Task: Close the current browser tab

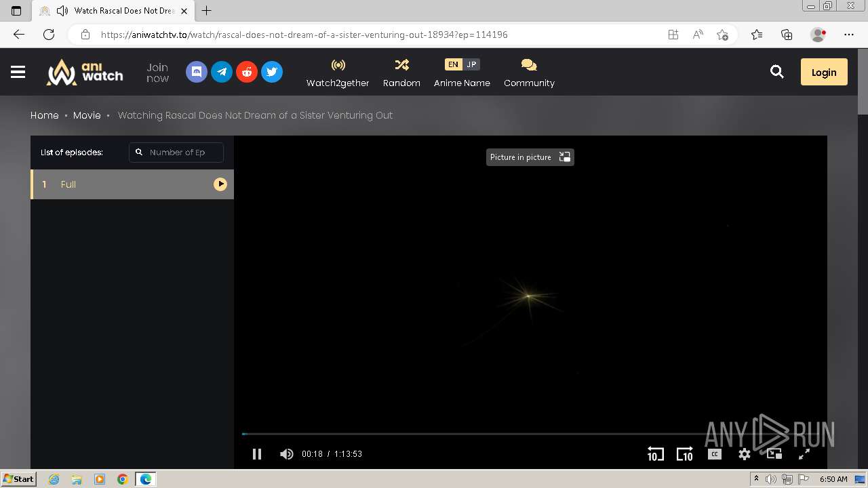Action: click(x=184, y=11)
